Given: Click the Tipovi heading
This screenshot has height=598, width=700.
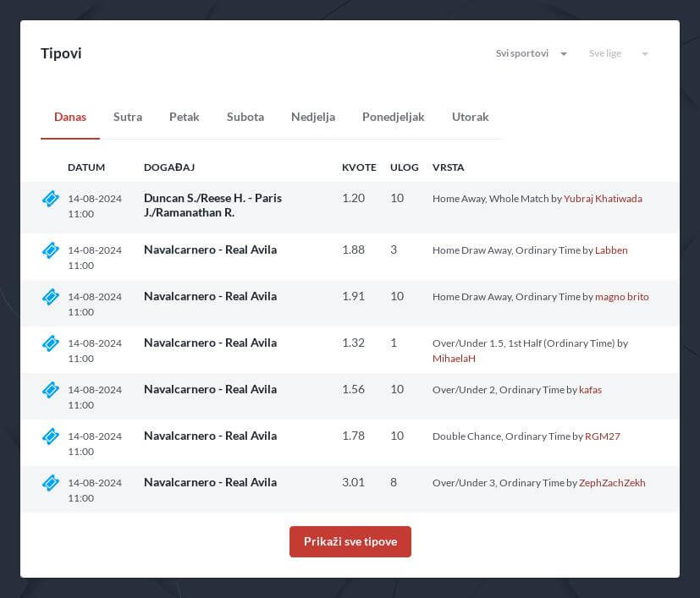Looking at the screenshot, I should pos(61,53).
